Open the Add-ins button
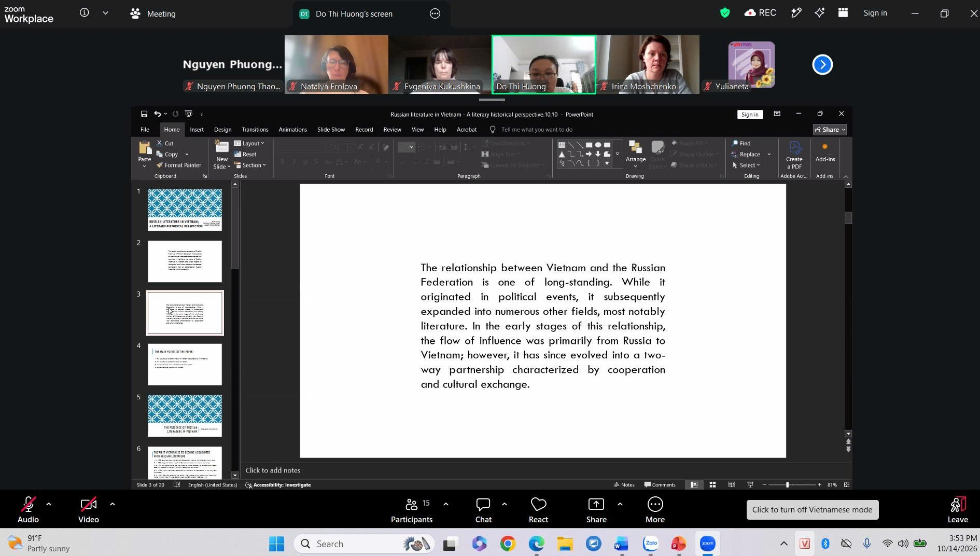This screenshot has height=556, width=980. [825, 153]
